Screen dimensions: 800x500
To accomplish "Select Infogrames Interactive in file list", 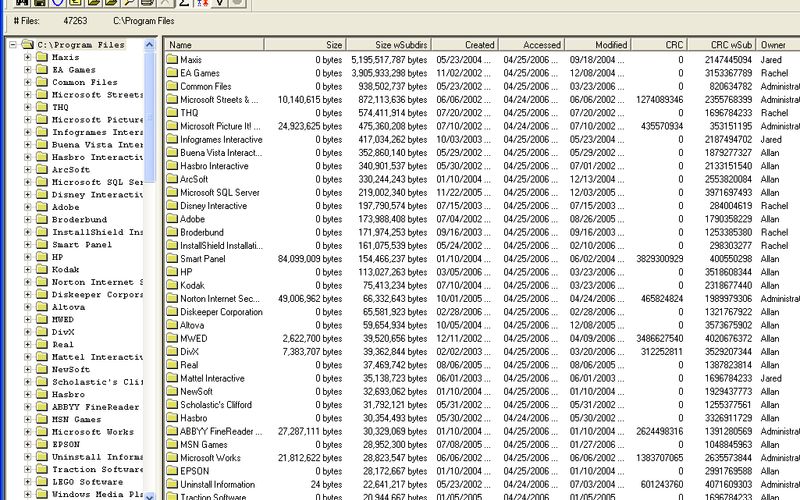I will [221, 139].
